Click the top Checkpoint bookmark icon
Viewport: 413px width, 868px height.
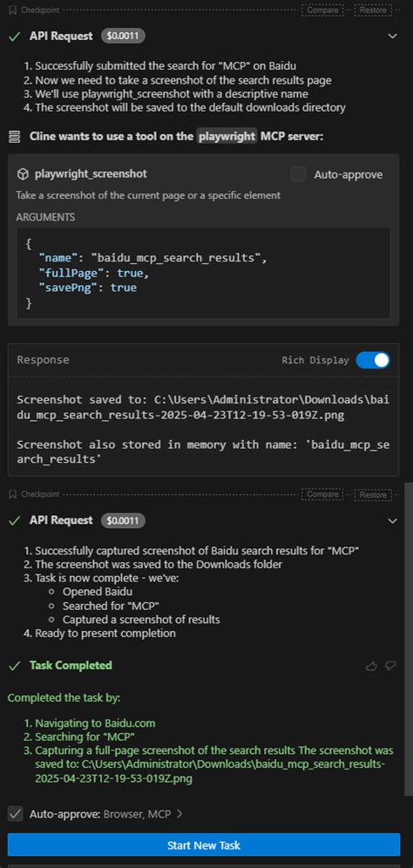(12, 10)
